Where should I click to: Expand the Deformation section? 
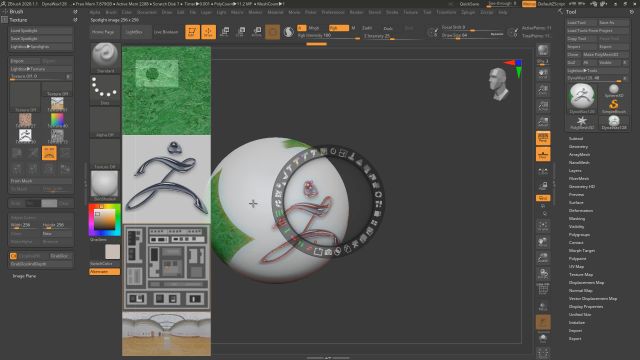pyautogui.click(x=581, y=211)
